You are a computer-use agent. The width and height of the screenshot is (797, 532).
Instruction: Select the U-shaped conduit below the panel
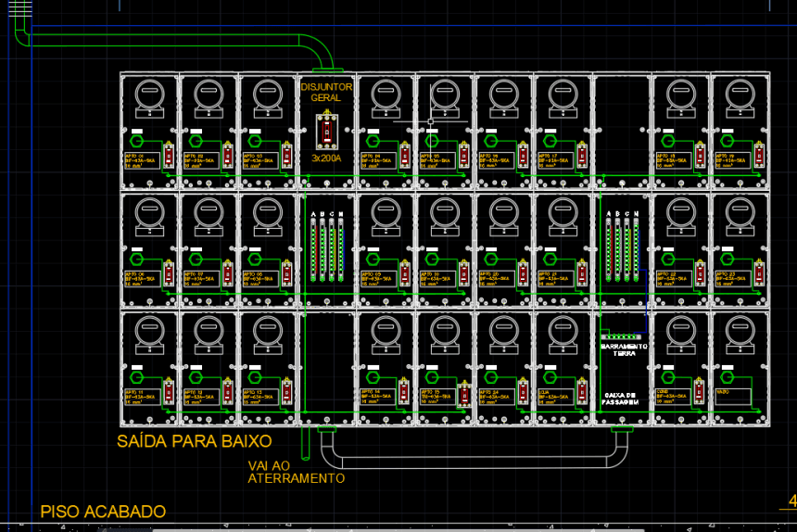click(x=473, y=462)
